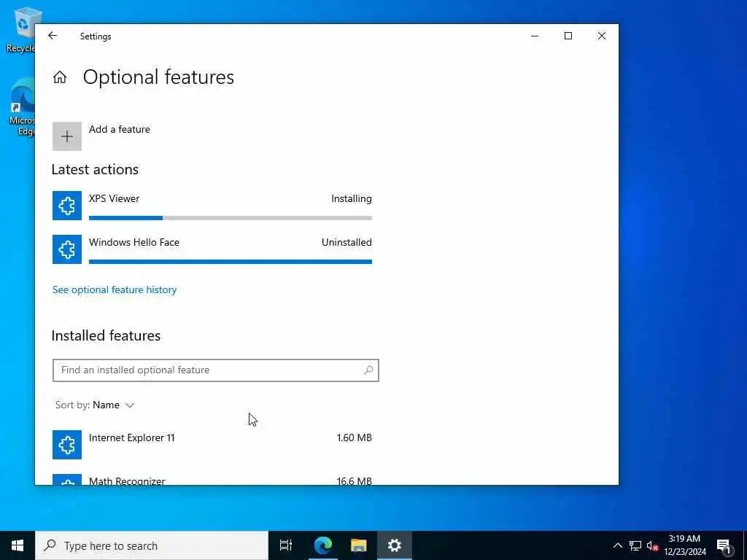Click the search magnifier in the feature box

pyautogui.click(x=368, y=370)
